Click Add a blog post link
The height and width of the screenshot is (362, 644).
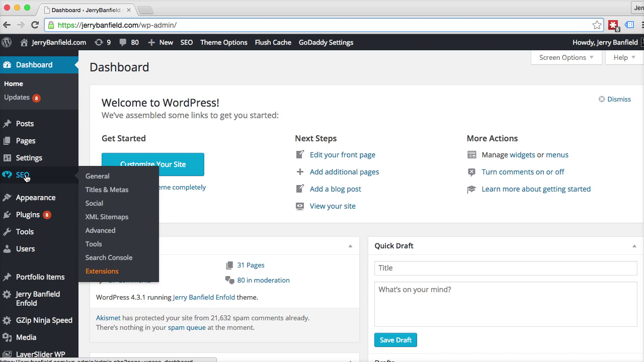coord(336,189)
